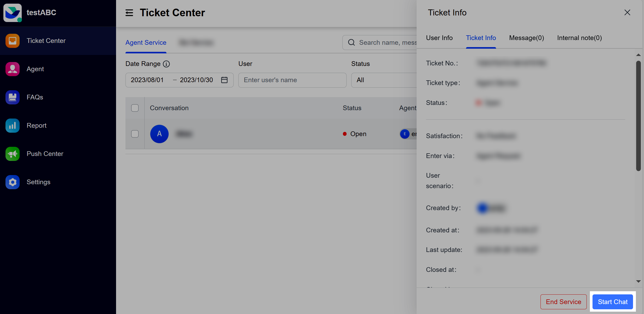The height and width of the screenshot is (314, 644).
Task: Open the calendar icon in the date range
Action: click(224, 80)
